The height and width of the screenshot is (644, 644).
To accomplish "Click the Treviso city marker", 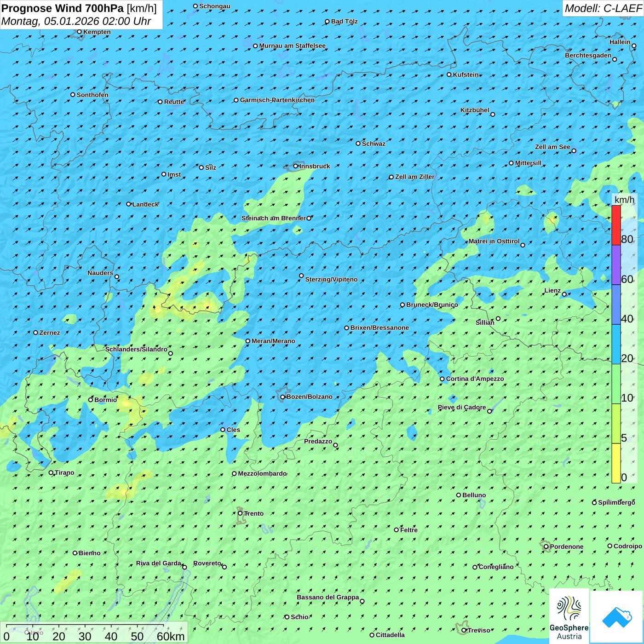I will (464, 630).
